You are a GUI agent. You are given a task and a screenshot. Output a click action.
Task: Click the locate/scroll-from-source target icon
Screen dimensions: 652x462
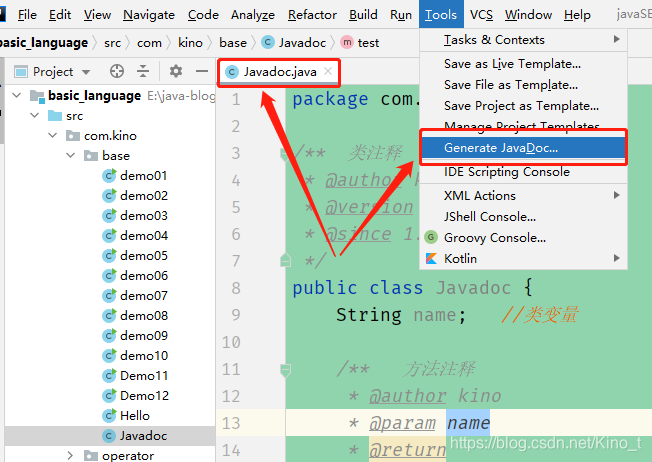point(117,72)
